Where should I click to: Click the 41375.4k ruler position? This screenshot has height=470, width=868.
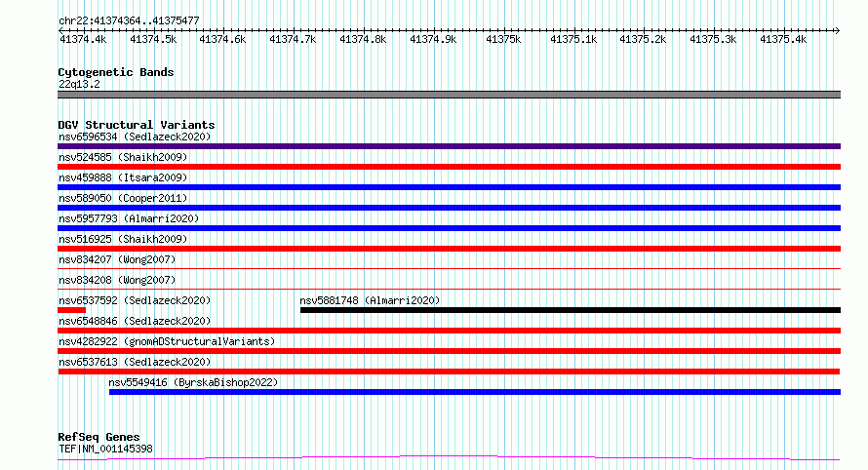[x=783, y=39]
